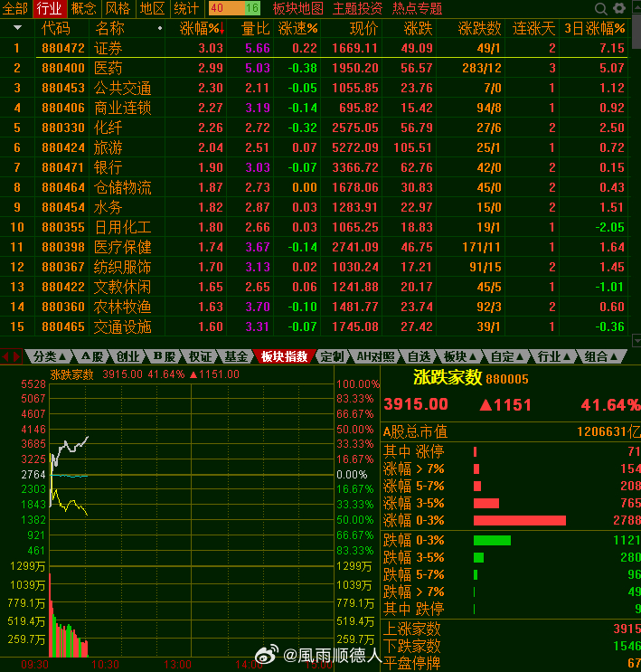Switch to the 全部 tab
This screenshot has height=672, width=641.
[15, 8]
